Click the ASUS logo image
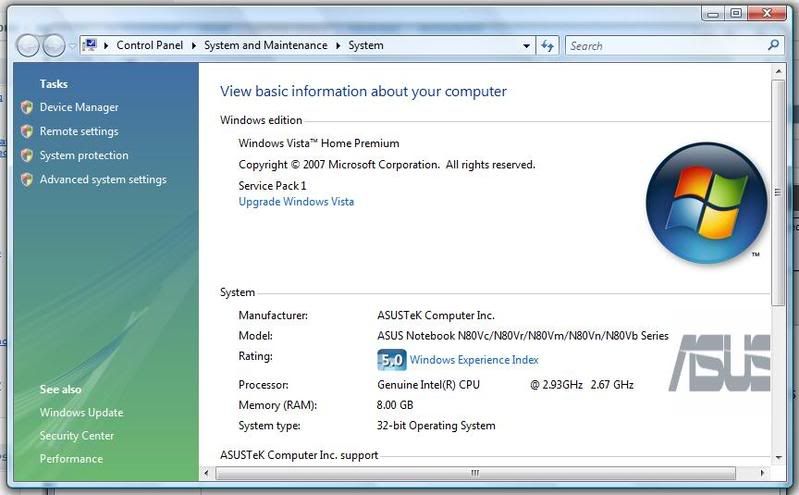The height and width of the screenshot is (495, 799). tap(720, 362)
